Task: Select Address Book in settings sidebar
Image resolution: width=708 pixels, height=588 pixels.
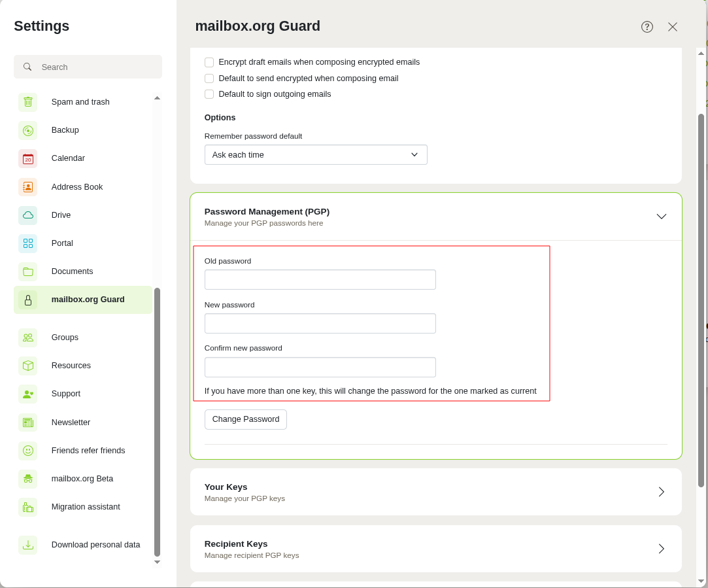Action: (83, 187)
